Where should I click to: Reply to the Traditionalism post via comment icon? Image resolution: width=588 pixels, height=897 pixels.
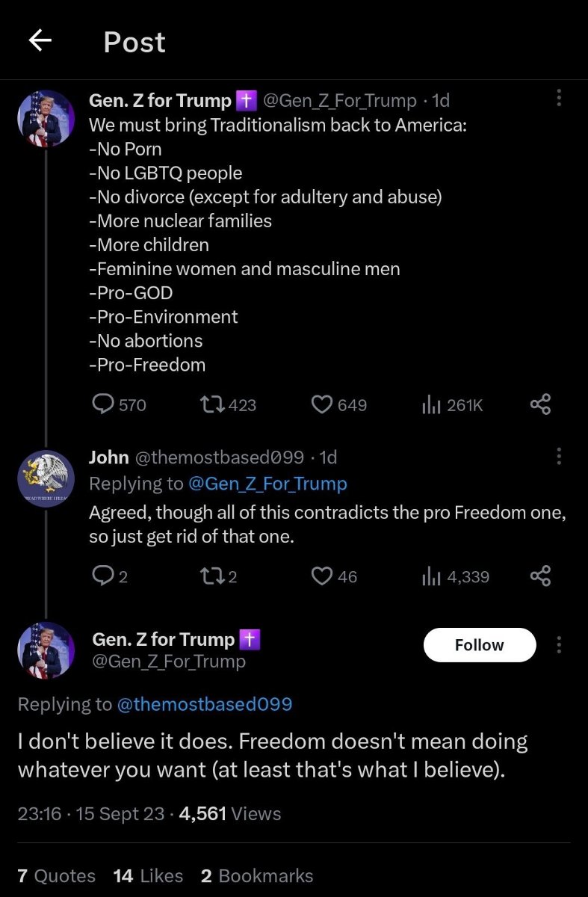point(102,404)
